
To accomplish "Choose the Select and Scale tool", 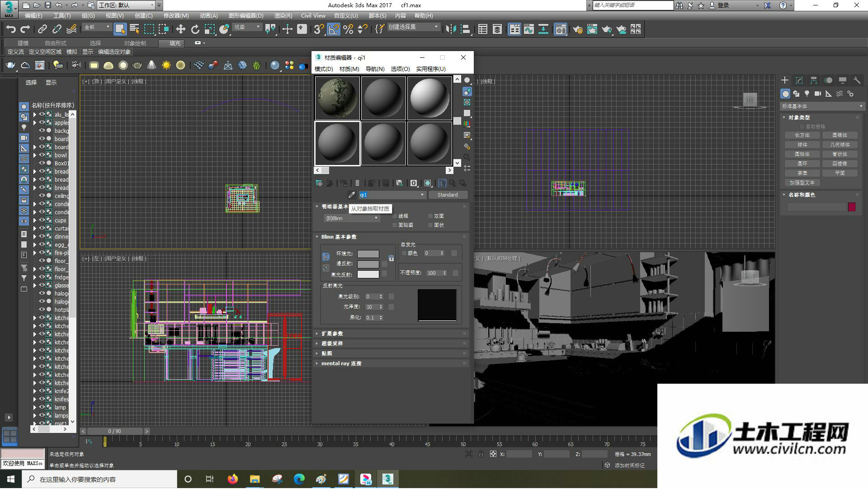I will (209, 29).
